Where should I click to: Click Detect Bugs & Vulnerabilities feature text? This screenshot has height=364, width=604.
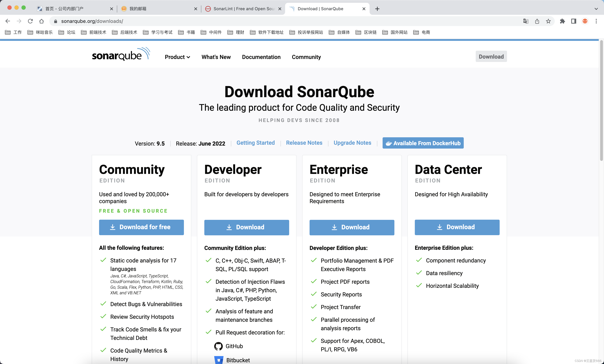(x=146, y=304)
